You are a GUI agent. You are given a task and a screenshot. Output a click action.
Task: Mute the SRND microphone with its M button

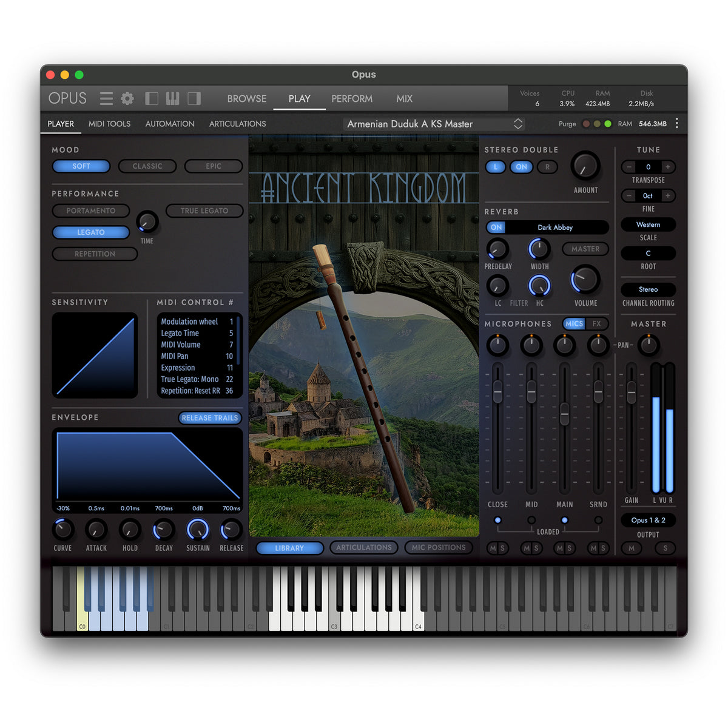(593, 548)
